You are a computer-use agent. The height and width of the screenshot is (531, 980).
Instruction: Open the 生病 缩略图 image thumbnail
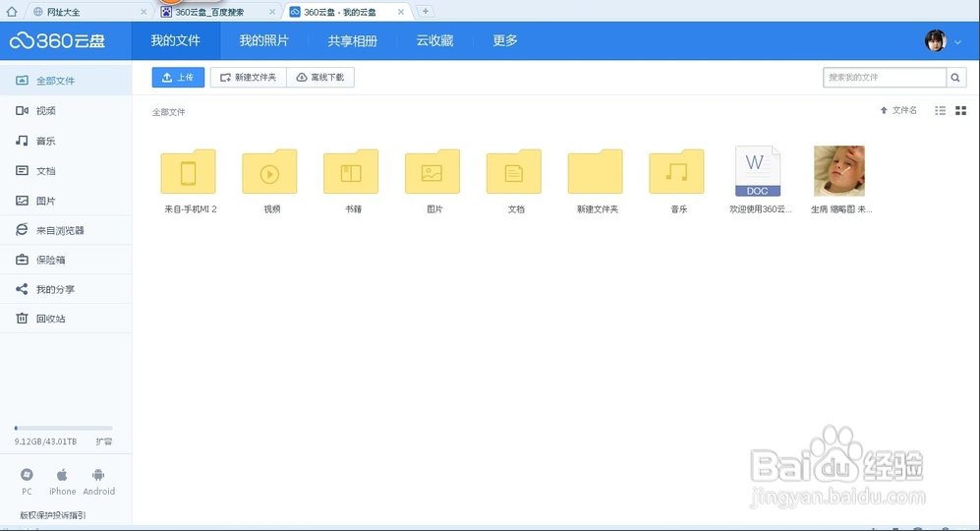pyautogui.click(x=839, y=171)
